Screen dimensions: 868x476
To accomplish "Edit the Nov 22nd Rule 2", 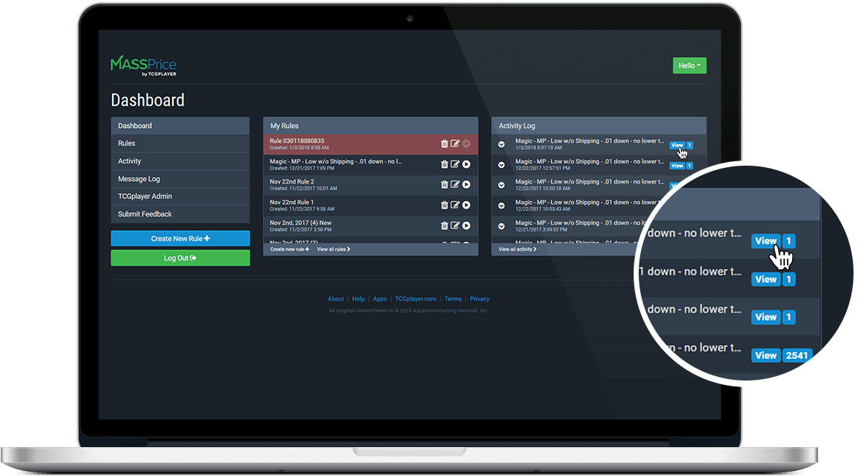I will (455, 184).
